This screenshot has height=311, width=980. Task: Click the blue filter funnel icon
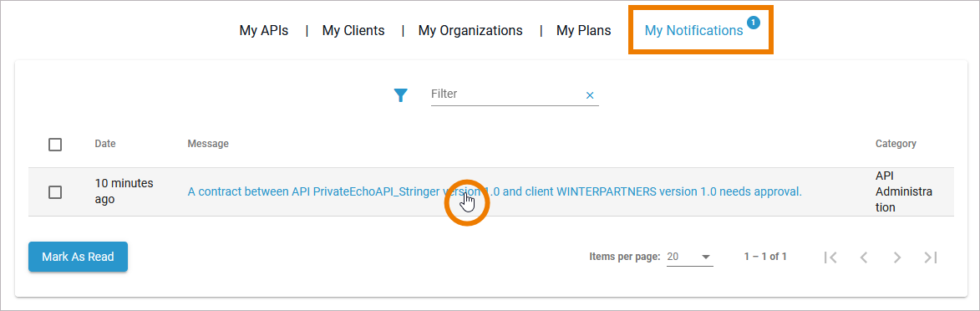pyautogui.click(x=401, y=95)
